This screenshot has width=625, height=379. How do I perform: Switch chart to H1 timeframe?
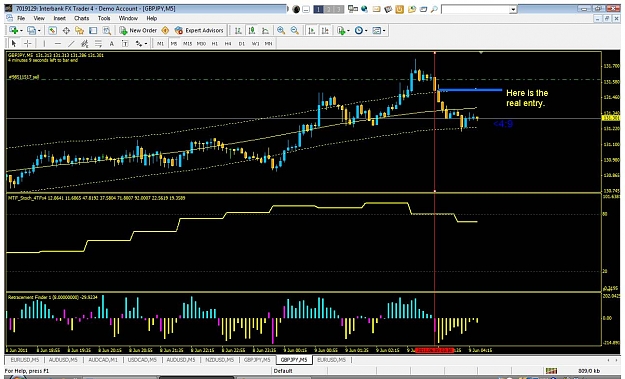click(215, 43)
